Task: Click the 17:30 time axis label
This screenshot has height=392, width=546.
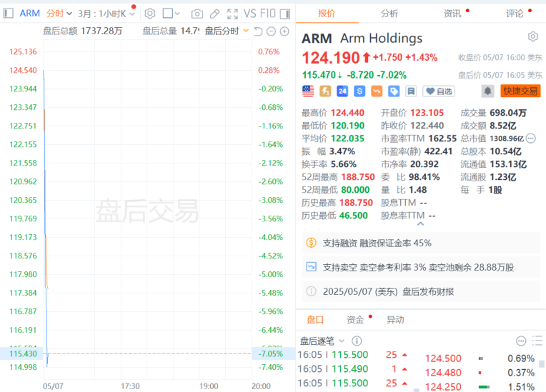Action: (x=130, y=386)
